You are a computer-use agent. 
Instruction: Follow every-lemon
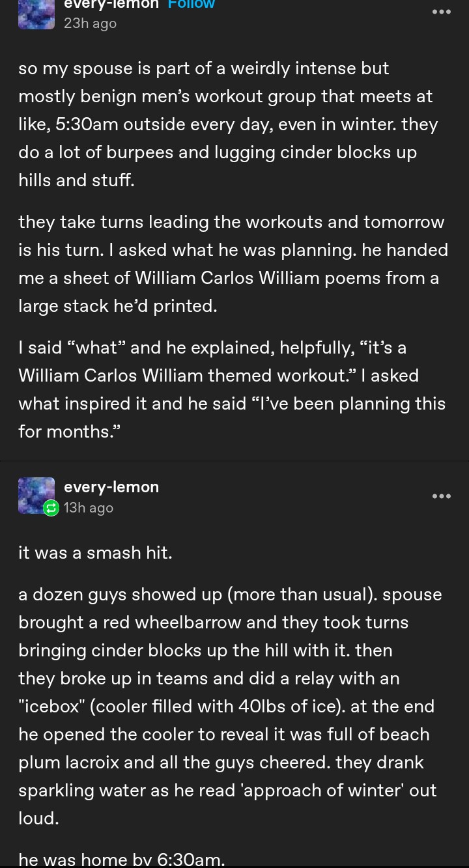click(x=191, y=5)
